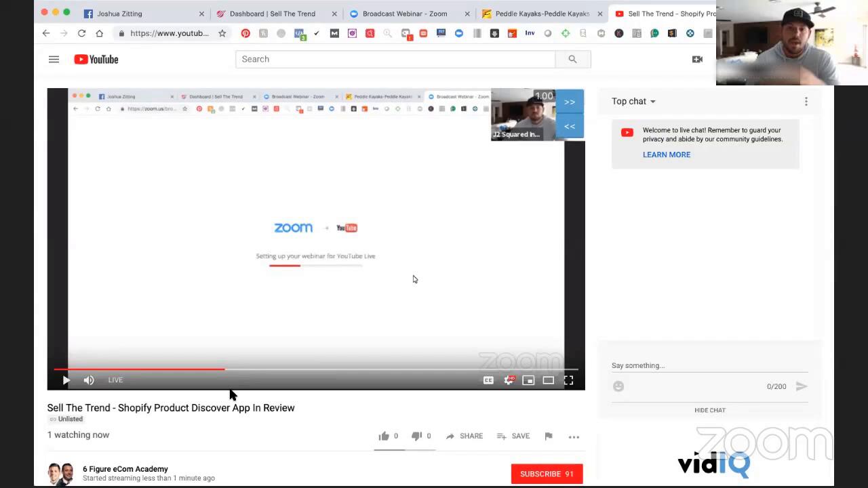Toggle theater mode for the player
This screenshot has width=868, height=488.
pyautogui.click(x=548, y=380)
